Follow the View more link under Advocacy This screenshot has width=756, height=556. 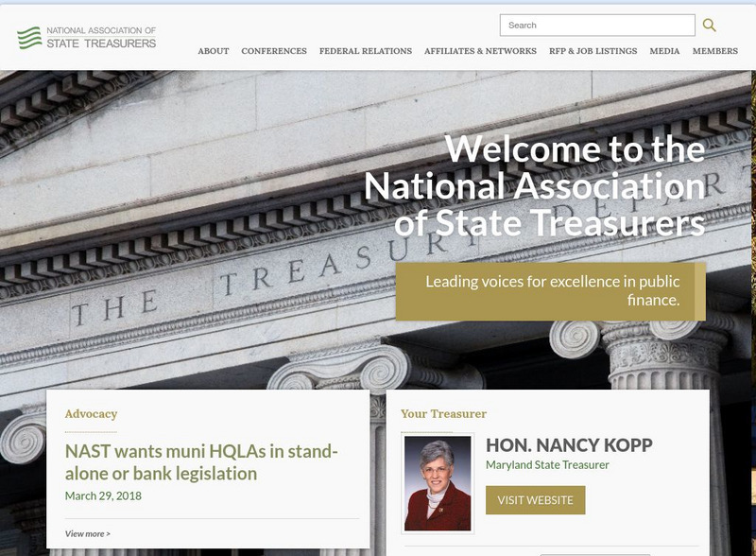87,532
